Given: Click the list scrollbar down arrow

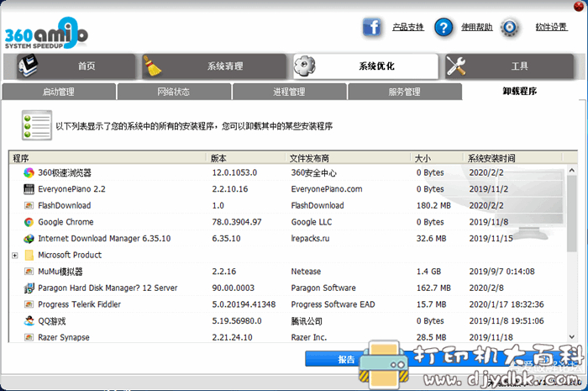Looking at the screenshot, I should coord(572,337).
